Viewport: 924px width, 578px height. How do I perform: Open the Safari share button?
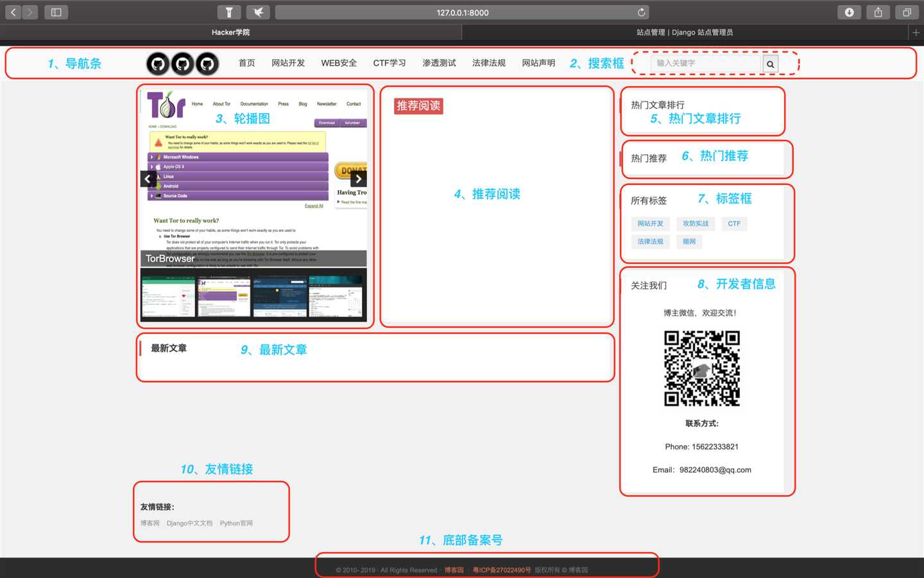click(878, 12)
